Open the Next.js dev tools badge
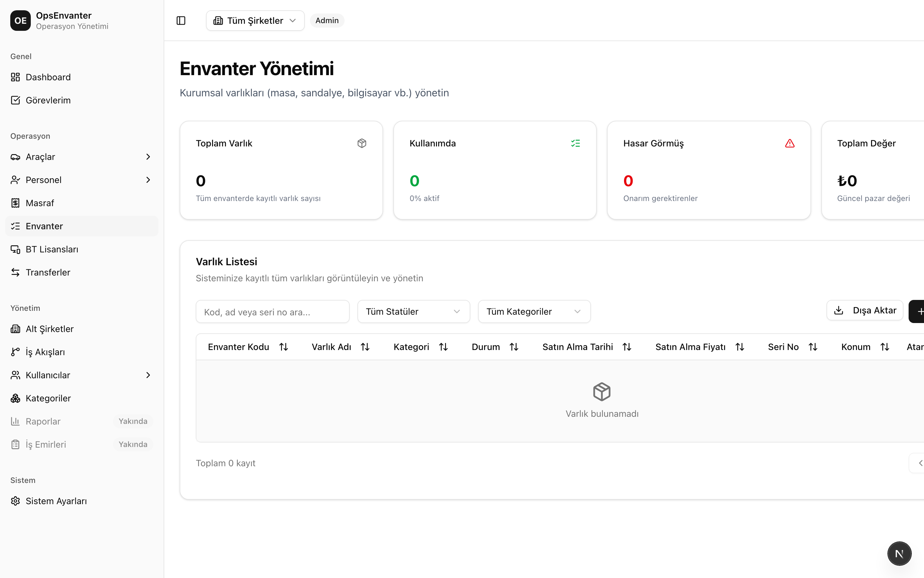Viewport: 924px width, 578px height. pos(899,553)
